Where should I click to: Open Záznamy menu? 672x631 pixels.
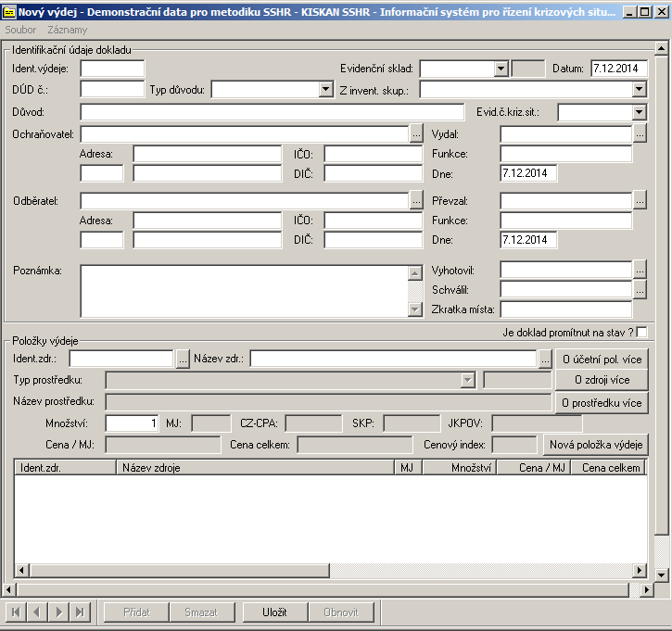[x=68, y=30]
